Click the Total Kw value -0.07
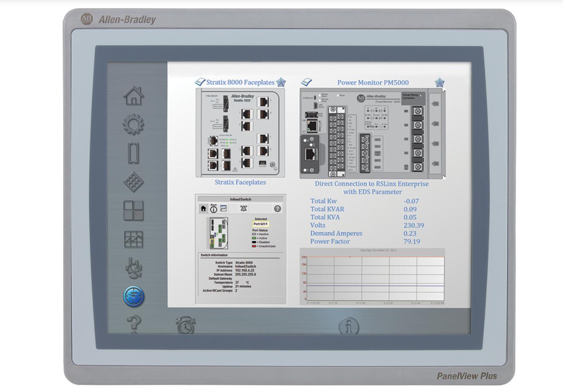The width and height of the screenshot is (563, 392). (411, 201)
